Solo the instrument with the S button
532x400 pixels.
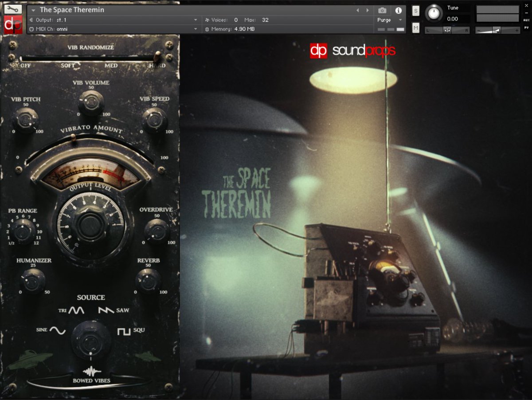click(x=415, y=11)
